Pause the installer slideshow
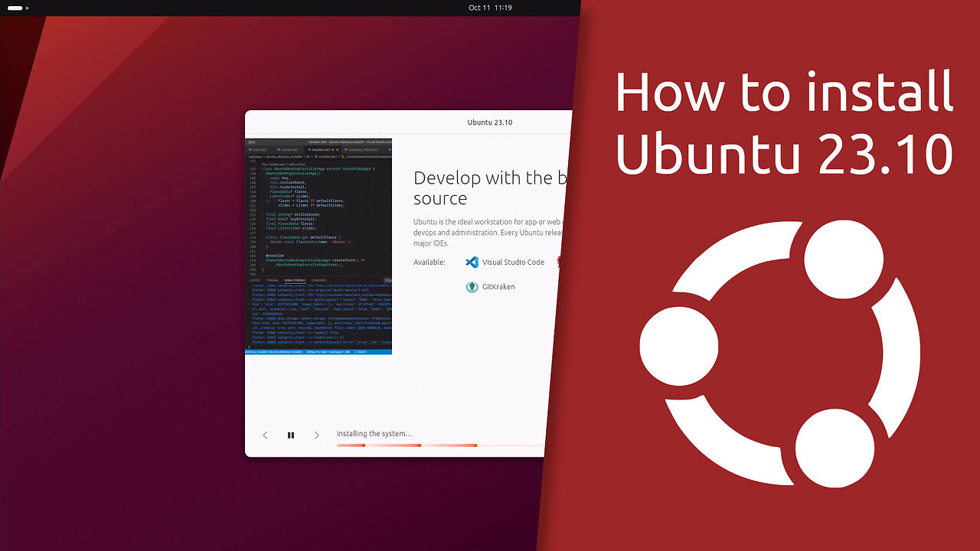The width and height of the screenshot is (980, 551). (291, 435)
